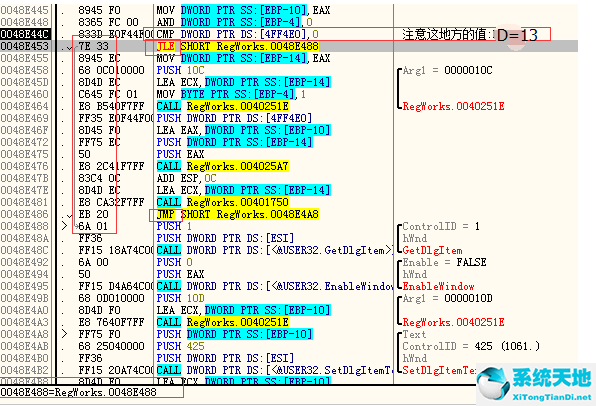Click PUSH 425 instruction
Screen dimensions: 596x406
click(181, 346)
